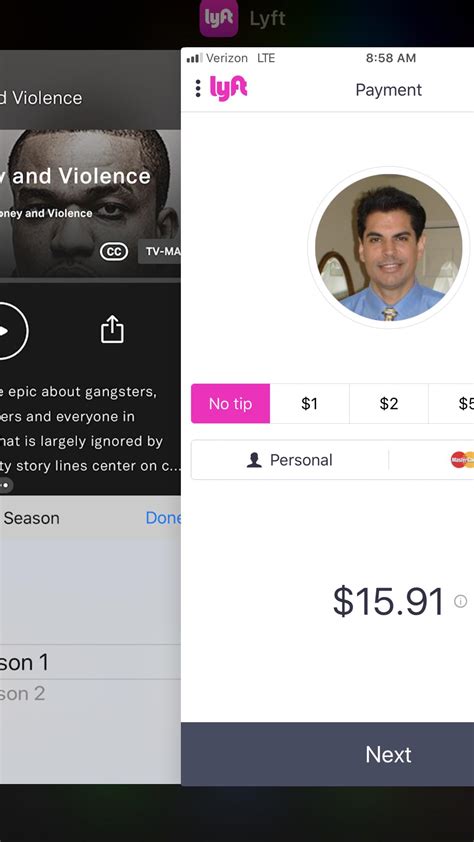This screenshot has height=842, width=474.
Task: Open the three-dot menu beside Lyft logo
Action: 198,89
